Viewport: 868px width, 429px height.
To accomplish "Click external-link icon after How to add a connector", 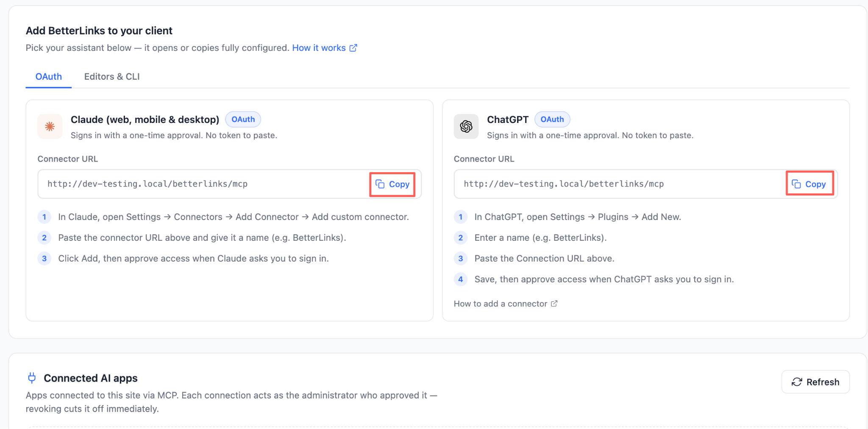I will (x=554, y=304).
